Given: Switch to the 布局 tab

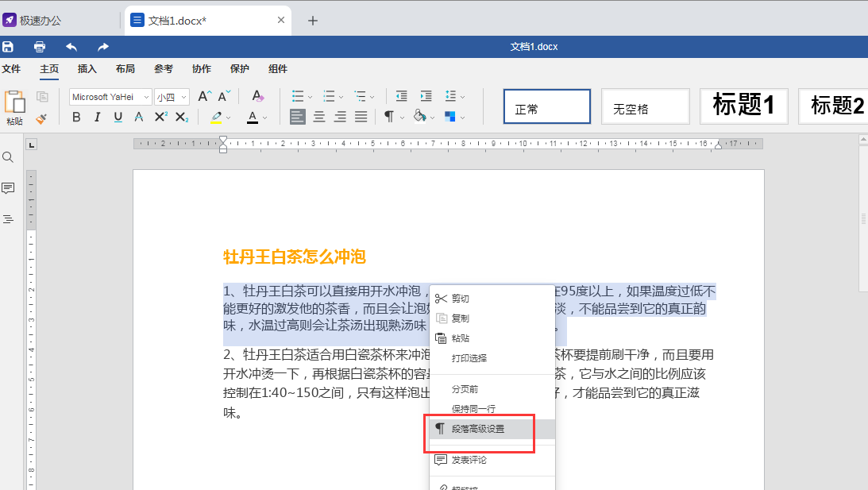Looking at the screenshot, I should click(x=125, y=69).
